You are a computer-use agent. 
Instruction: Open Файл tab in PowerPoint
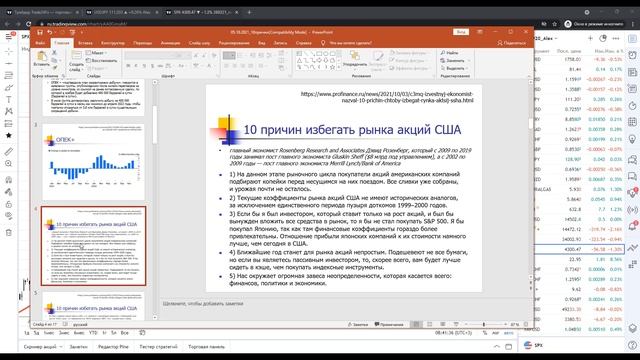(40, 43)
